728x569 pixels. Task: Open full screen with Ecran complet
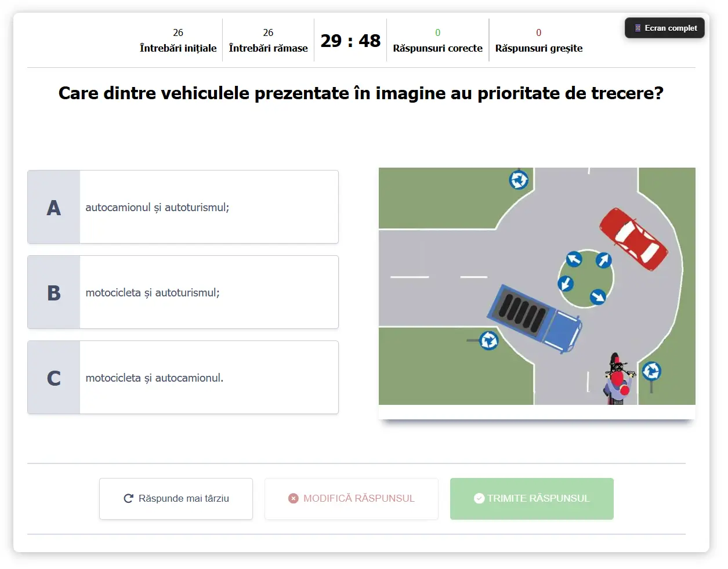[x=664, y=28]
